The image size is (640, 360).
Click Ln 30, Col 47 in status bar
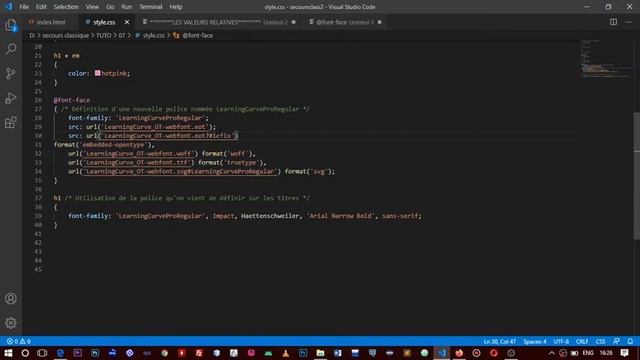pos(500,341)
